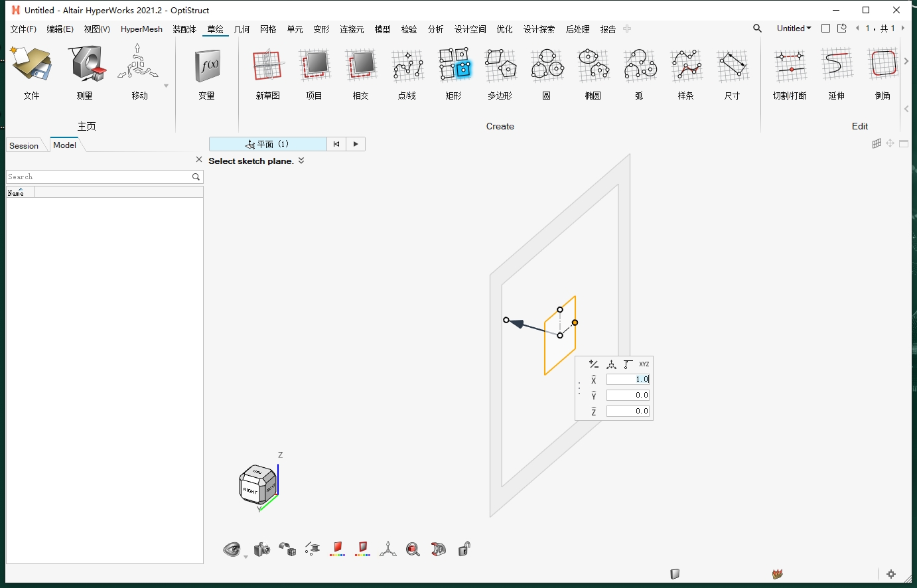Select the 相交 (Intersect) sketch tool
Viewport: 917px width, 588px height.
click(361, 74)
